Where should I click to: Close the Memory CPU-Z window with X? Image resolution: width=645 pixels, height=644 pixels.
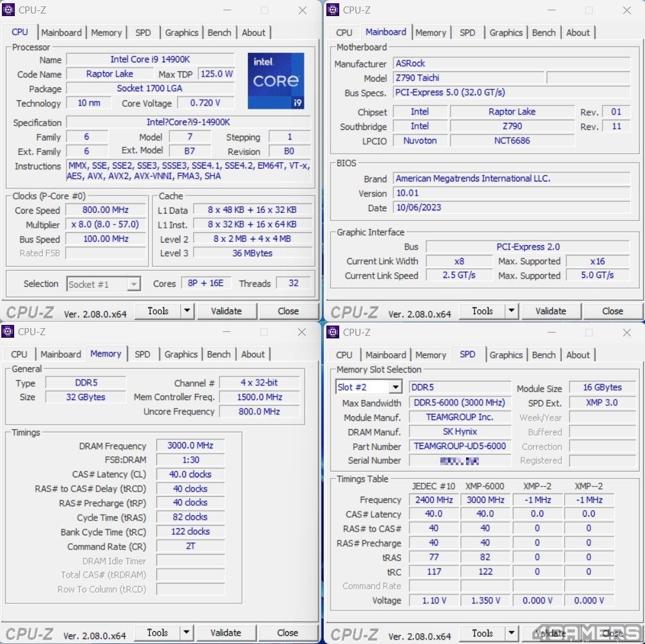pos(302,332)
